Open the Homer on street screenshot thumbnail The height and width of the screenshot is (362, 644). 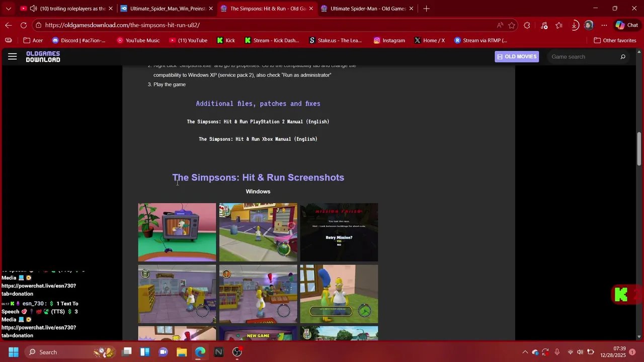point(258,232)
